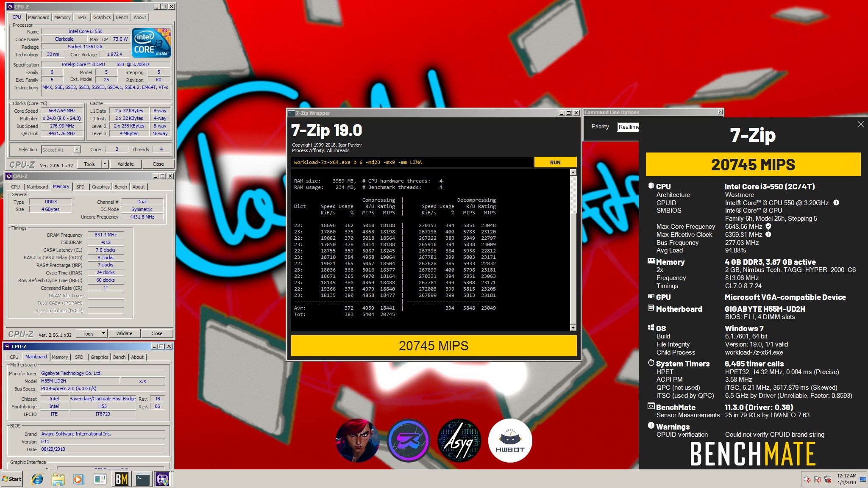Open the Tools dropdown arrow in the Memory CPU-Z window
The image size is (868, 488).
click(103, 333)
